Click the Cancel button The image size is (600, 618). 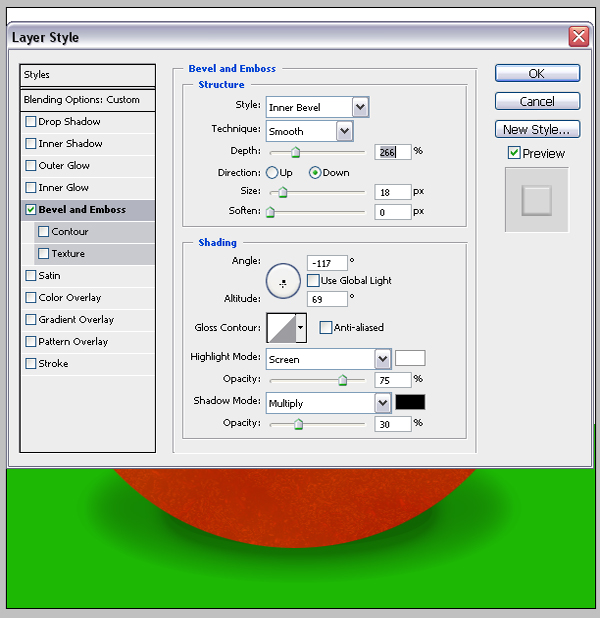(x=537, y=101)
